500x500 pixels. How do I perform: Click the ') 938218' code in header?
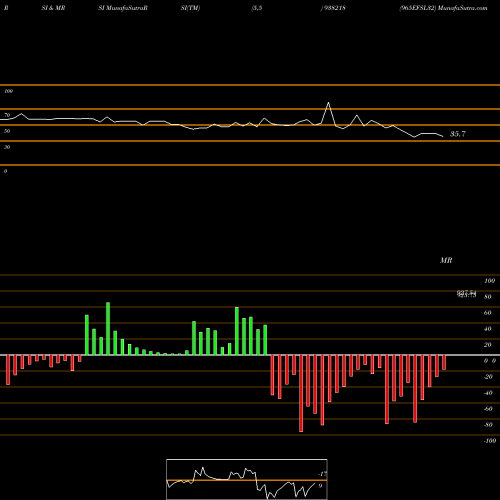click(333, 8)
